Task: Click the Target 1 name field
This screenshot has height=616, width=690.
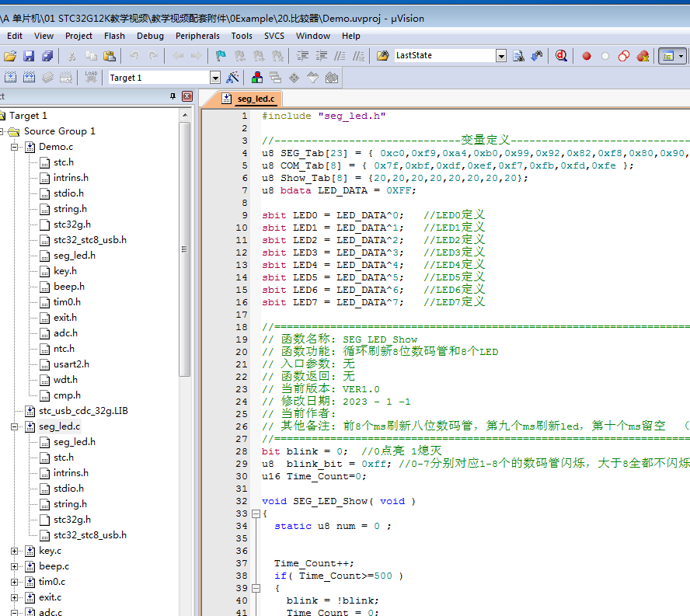Action: click(159, 78)
